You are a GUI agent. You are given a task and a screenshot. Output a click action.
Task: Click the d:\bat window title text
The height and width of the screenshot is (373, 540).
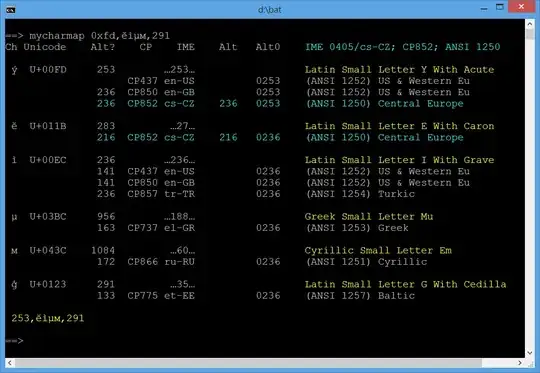270,10
